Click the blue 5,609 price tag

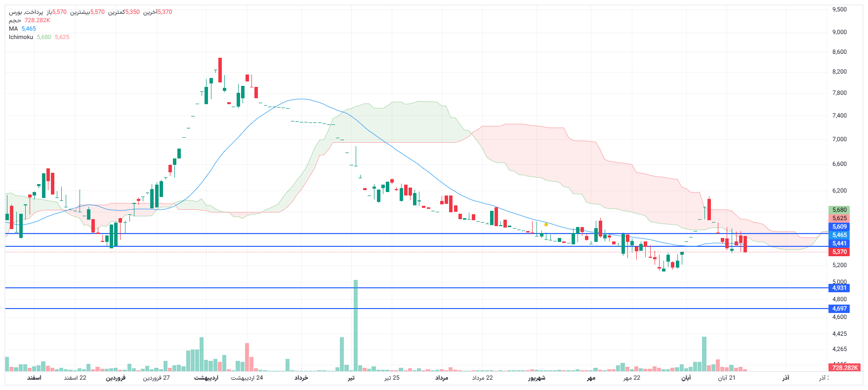coord(839,227)
